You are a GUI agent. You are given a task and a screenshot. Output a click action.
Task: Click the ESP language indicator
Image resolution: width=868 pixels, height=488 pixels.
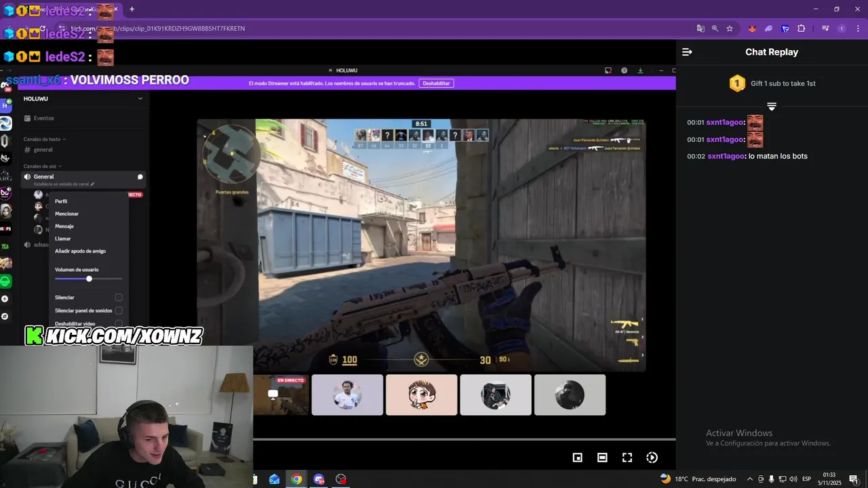pos(806,479)
